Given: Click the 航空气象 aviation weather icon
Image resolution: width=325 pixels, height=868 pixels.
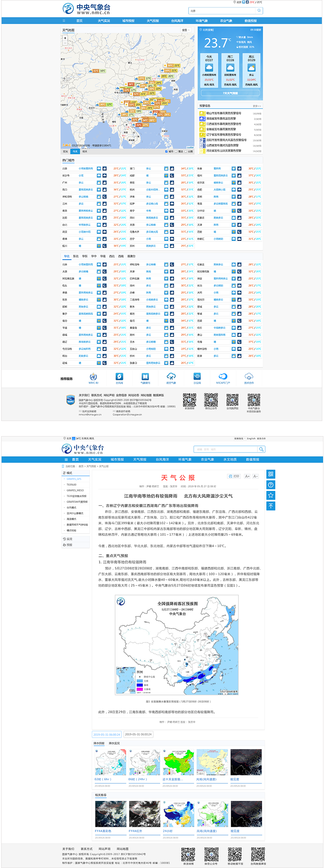Looking at the screenshot, I should 171,377.
